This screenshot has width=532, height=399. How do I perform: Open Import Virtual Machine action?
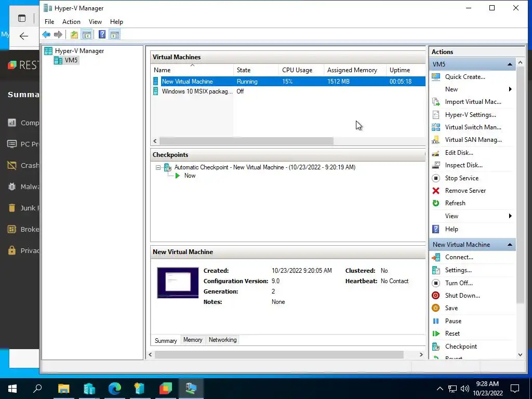coord(473,102)
